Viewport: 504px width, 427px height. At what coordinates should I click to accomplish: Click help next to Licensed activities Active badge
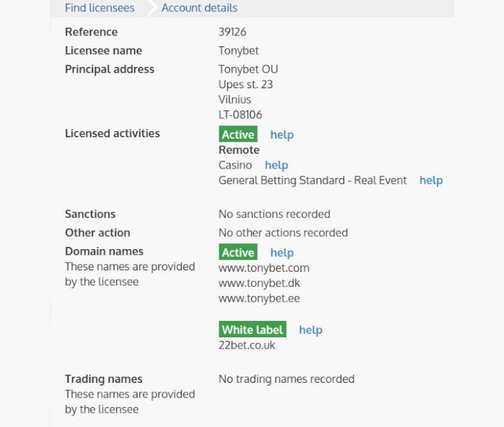coord(282,135)
